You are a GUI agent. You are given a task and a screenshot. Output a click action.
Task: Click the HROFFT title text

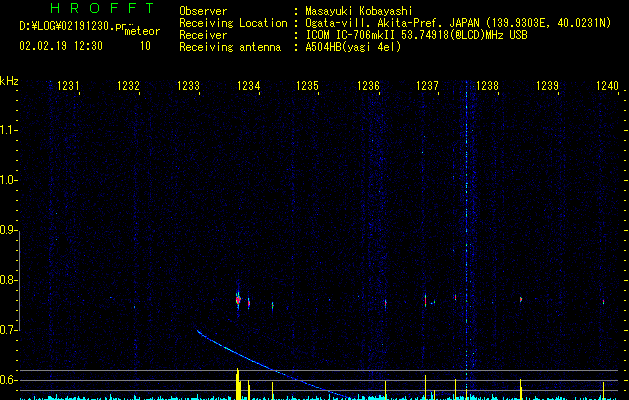coord(103,8)
